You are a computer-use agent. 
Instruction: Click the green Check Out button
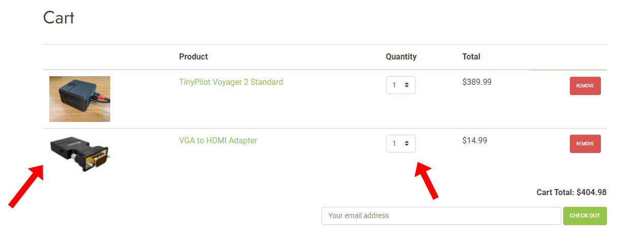(585, 216)
